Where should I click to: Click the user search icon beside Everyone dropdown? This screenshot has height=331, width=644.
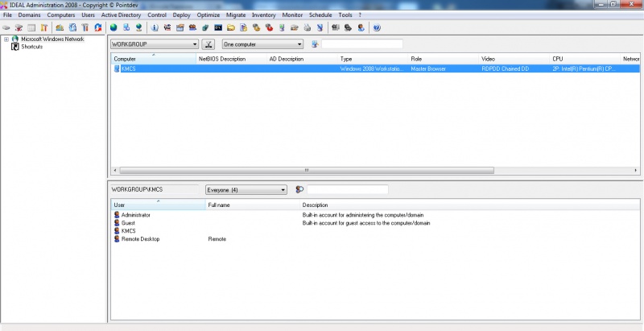coord(299,190)
